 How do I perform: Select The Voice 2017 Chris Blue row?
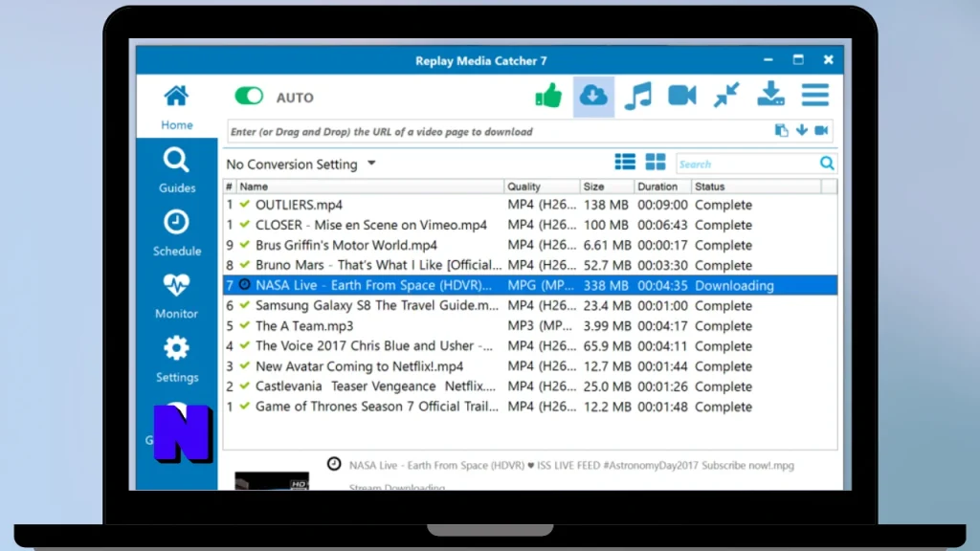(530, 346)
